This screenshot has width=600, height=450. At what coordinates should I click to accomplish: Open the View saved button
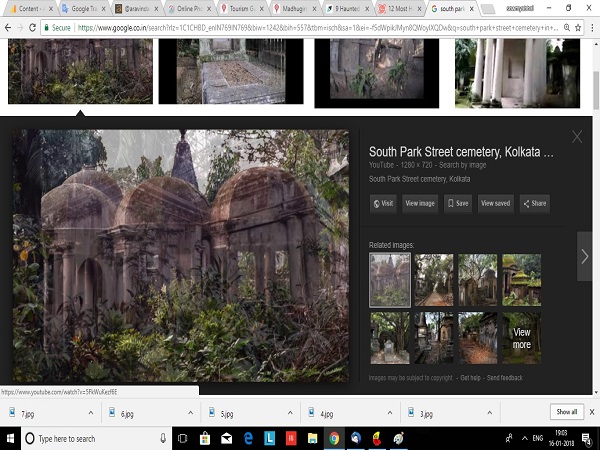pos(496,203)
